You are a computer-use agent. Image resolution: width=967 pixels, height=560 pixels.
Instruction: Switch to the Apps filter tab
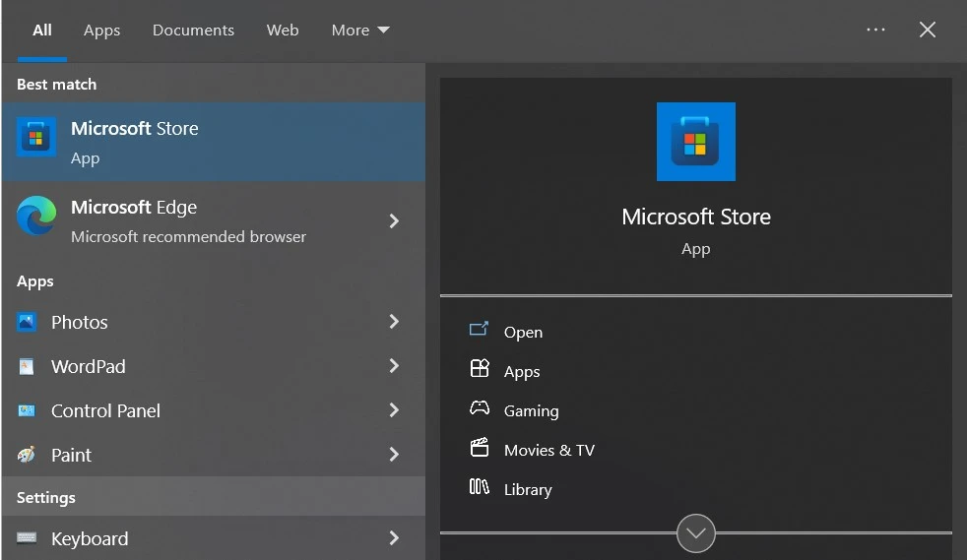coord(101,31)
